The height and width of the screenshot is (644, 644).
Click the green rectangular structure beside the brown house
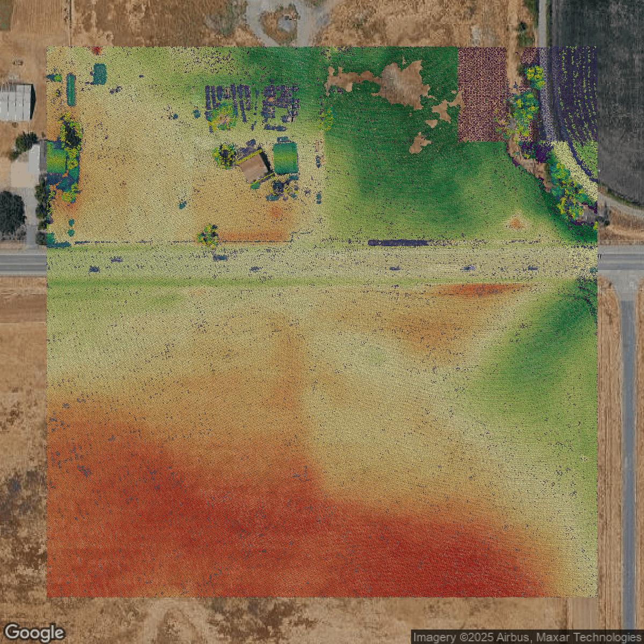[286, 157]
